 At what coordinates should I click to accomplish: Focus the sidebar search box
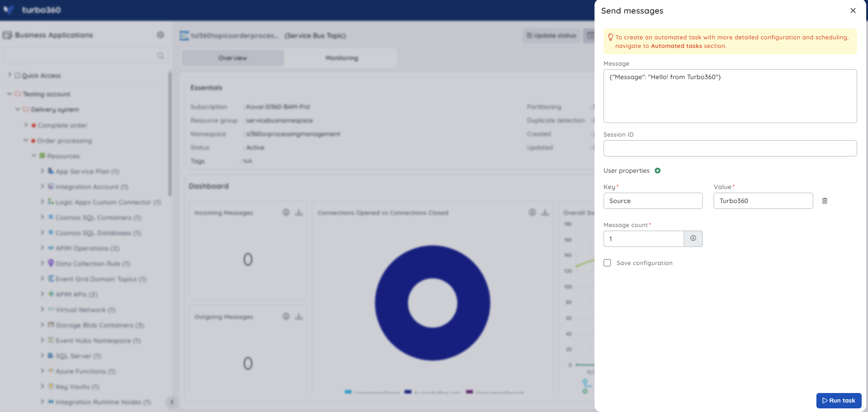coord(85,56)
